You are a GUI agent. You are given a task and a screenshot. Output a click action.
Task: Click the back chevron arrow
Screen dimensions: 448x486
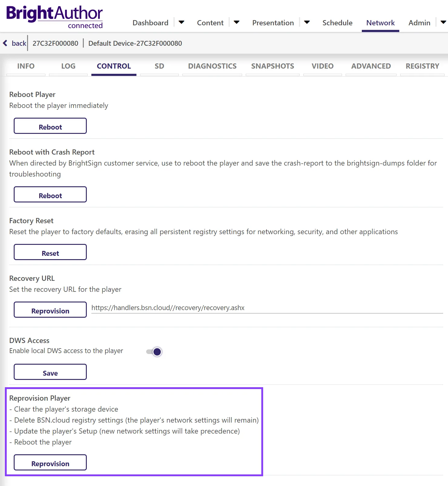tap(5, 43)
